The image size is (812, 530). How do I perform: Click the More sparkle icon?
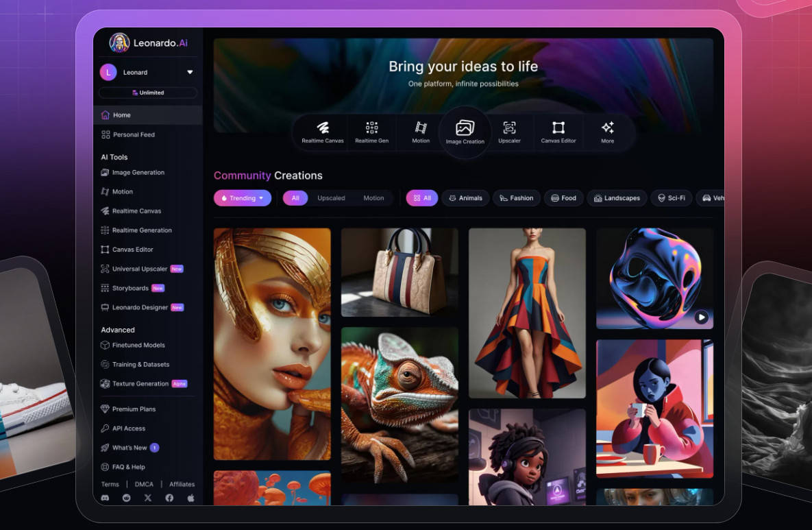(607, 132)
